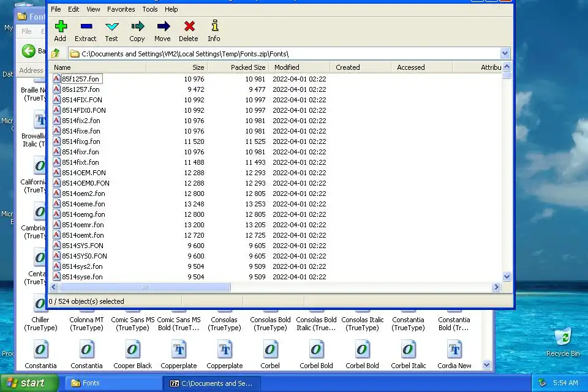
Task: Sort by the Name column header
Action: pos(97,67)
